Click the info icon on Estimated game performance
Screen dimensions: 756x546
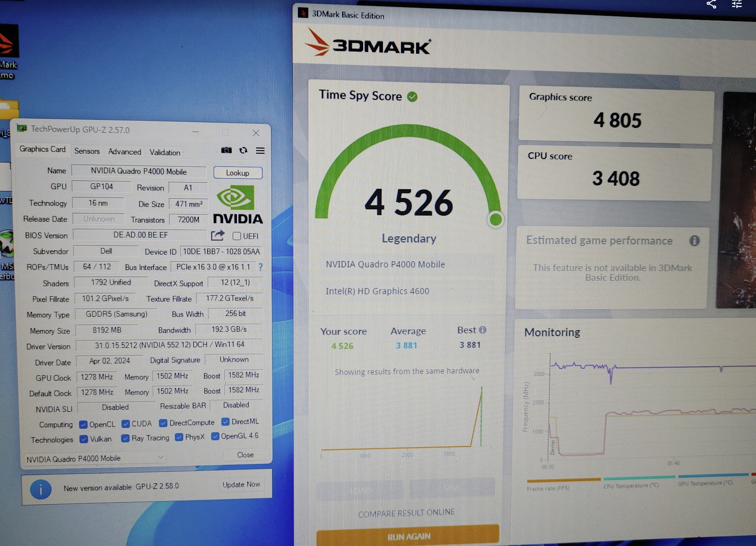pos(694,241)
